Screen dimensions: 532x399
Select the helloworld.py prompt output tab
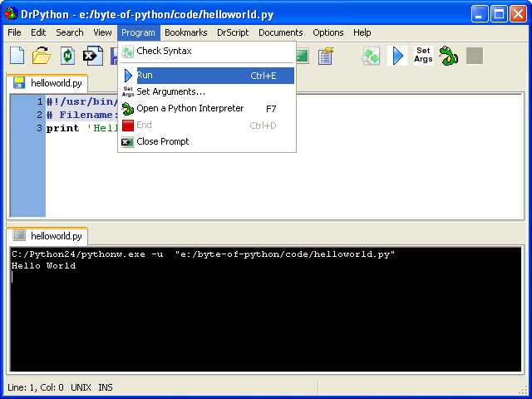click(x=47, y=236)
